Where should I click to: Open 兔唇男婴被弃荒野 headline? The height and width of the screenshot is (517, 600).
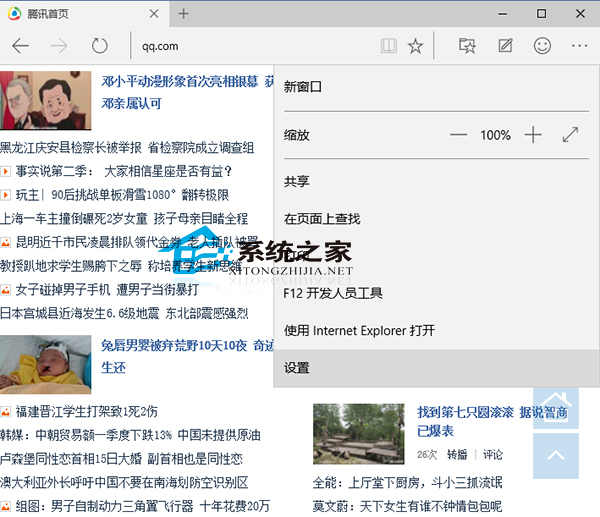[188, 357]
